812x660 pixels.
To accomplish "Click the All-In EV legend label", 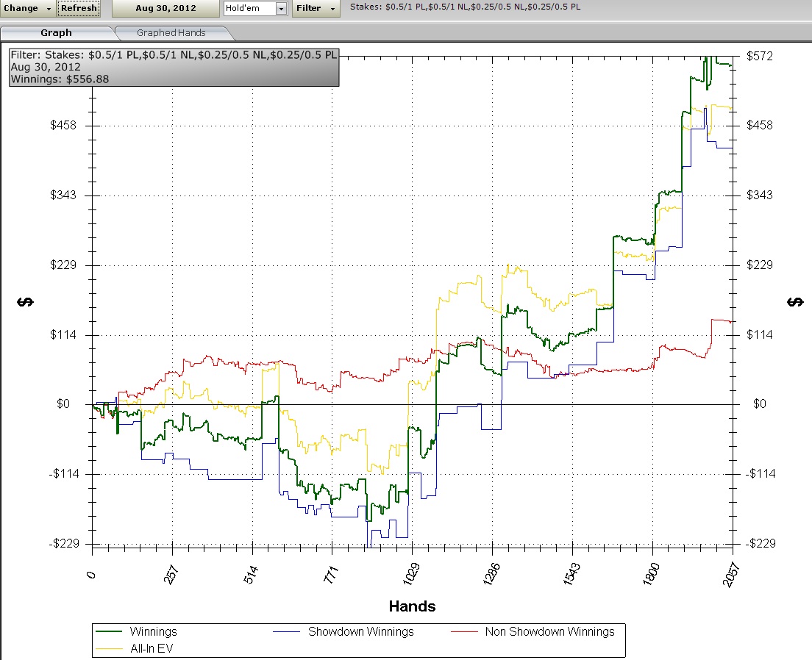I will pyautogui.click(x=152, y=648).
